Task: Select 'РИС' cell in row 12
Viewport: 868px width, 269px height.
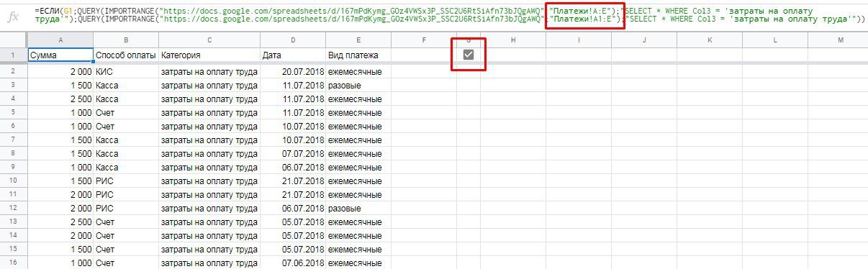Action: [x=126, y=208]
